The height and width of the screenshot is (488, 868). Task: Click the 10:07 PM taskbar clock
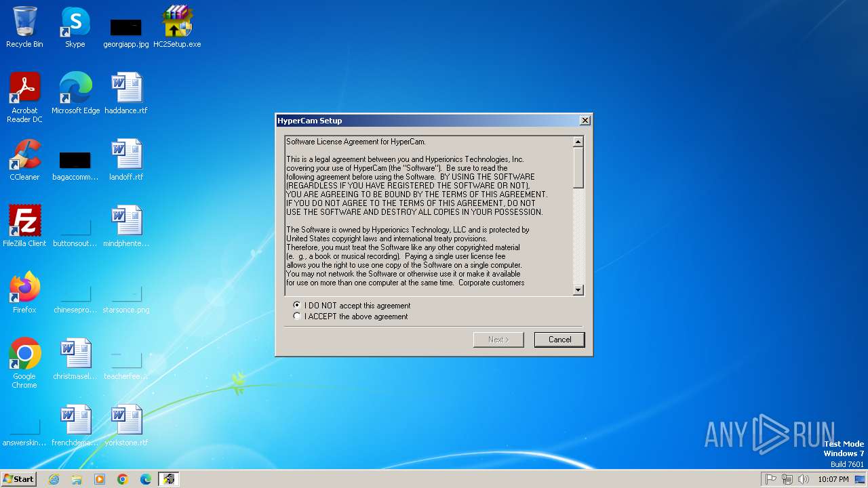[833, 479]
